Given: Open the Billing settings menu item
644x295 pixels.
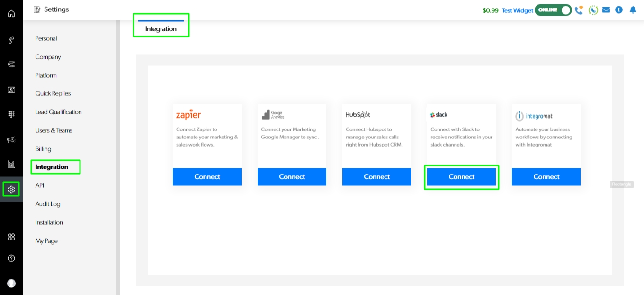Looking at the screenshot, I should (43, 149).
